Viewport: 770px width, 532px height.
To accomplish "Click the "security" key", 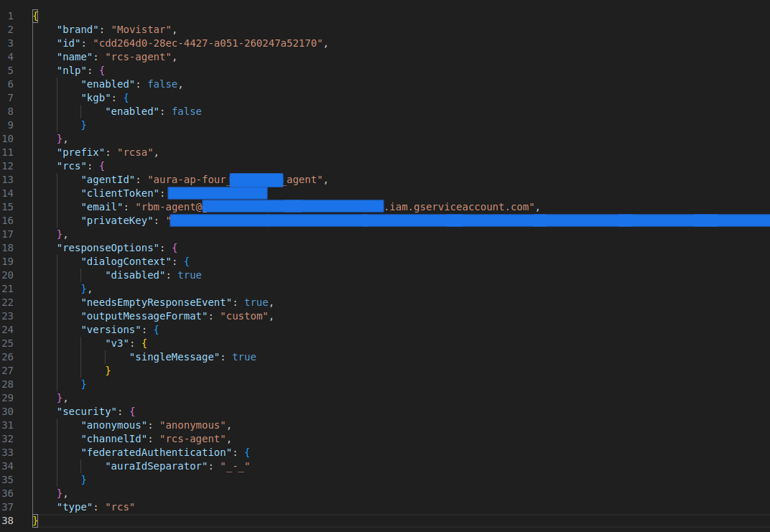I will [87, 412].
